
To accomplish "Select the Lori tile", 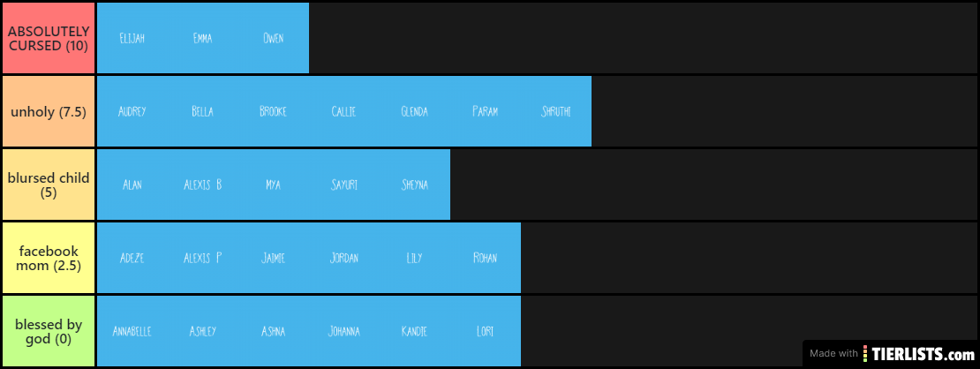I will click(486, 331).
